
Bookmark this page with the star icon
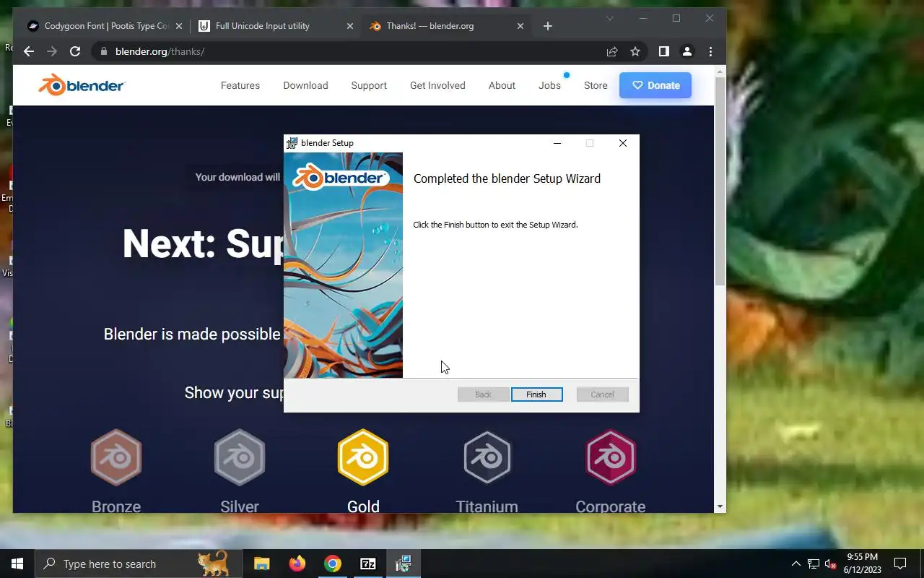[635, 51]
